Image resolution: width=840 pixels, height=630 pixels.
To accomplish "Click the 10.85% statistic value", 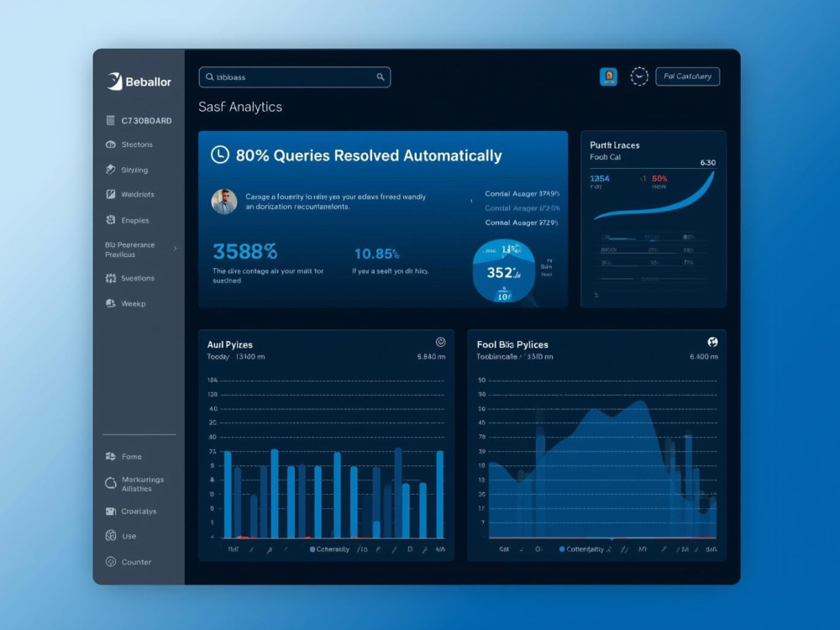I will pos(377,254).
